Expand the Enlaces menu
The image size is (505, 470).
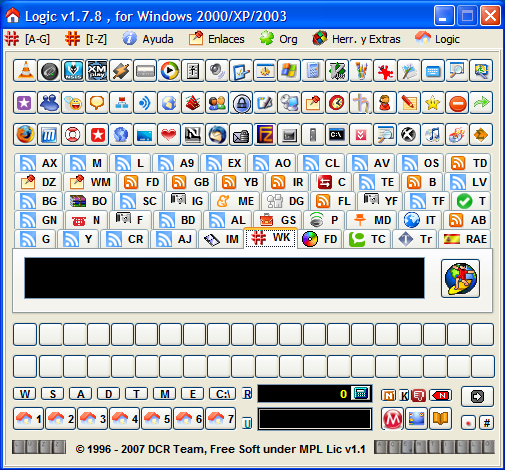click(217, 39)
